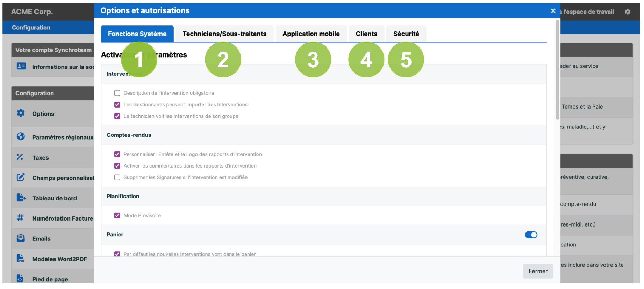Click the Informations sur la société card icon
This screenshot has height=289, width=644.
click(x=21, y=66)
